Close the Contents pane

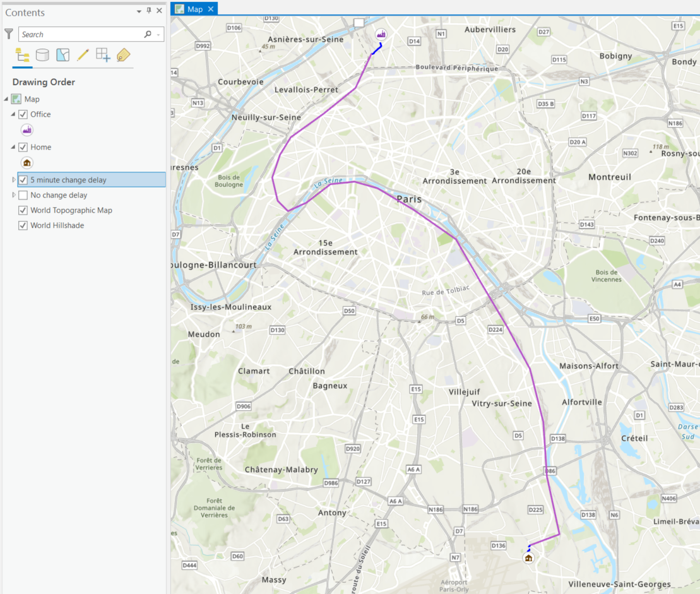click(x=159, y=10)
